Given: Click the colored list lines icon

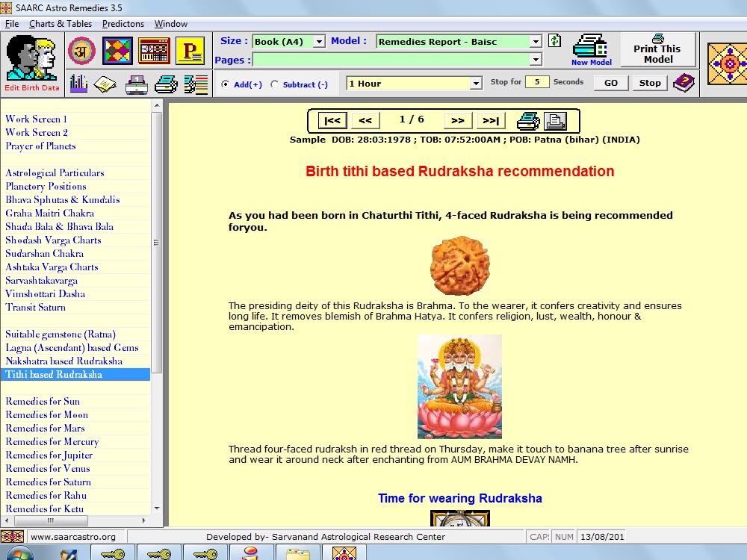Looking at the screenshot, I should [196, 85].
